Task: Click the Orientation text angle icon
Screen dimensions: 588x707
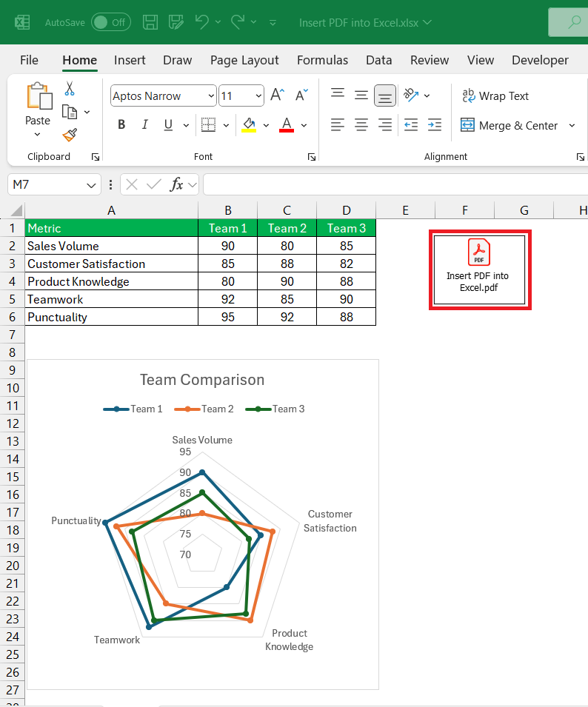Action: click(x=411, y=96)
